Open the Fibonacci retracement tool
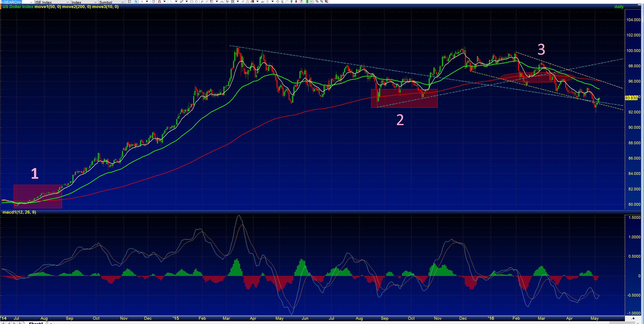The image size is (644, 324). tap(212, 2)
